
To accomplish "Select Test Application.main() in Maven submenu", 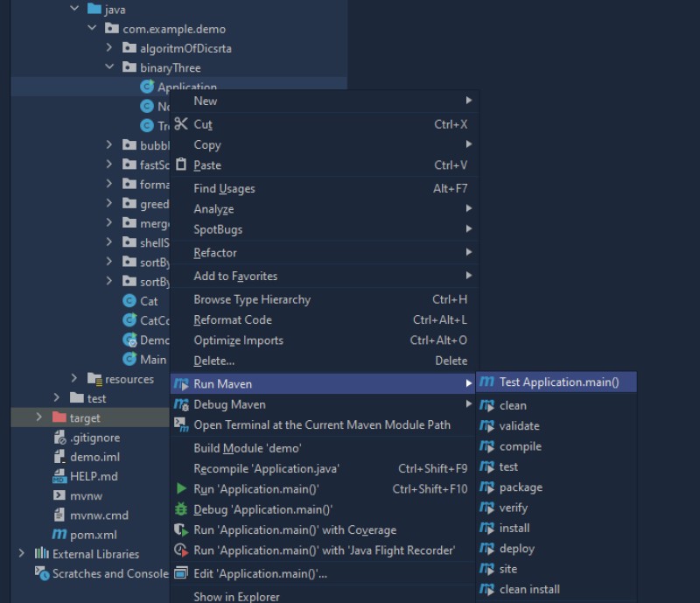I will (558, 382).
